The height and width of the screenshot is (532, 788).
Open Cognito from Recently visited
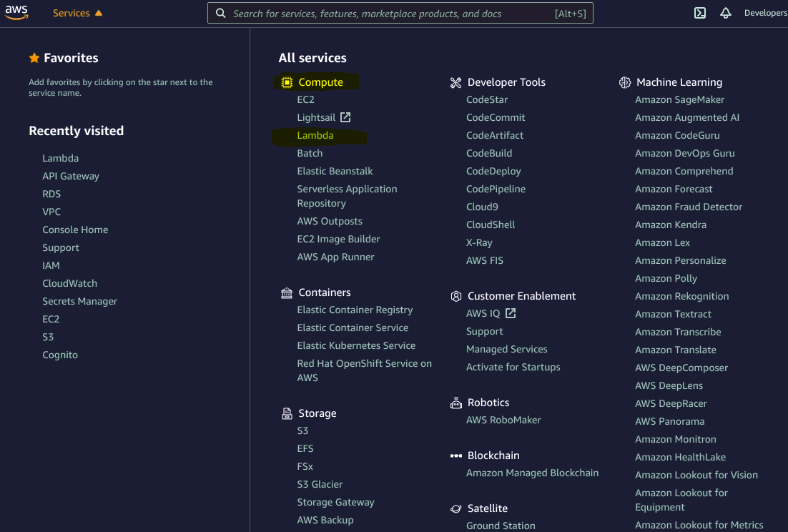tap(60, 355)
